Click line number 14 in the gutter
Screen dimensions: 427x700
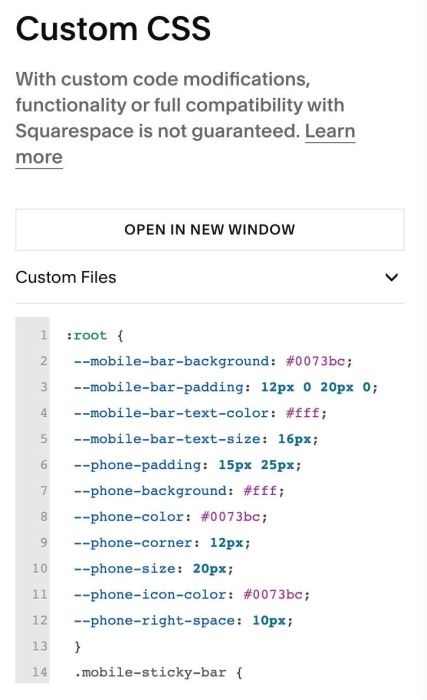39,672
